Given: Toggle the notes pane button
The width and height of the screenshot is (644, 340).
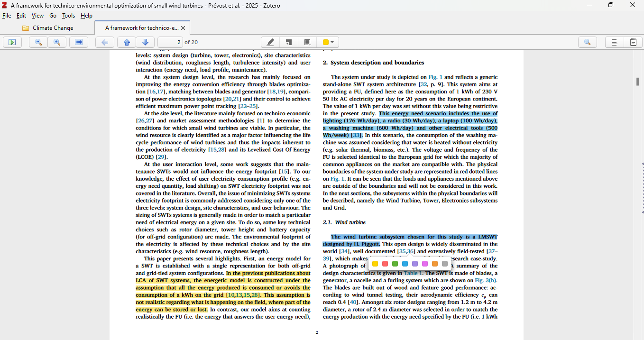Looking at the screenshot, I should coord(633,42).
